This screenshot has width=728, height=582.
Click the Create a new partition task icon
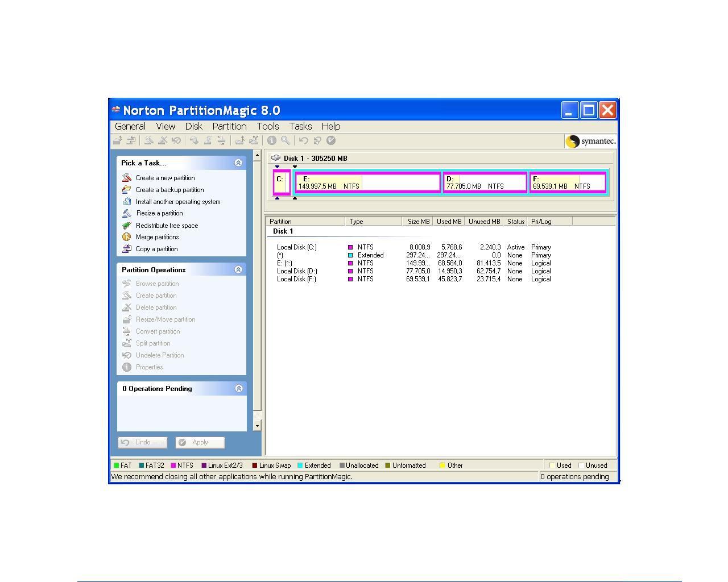point(127,178)
